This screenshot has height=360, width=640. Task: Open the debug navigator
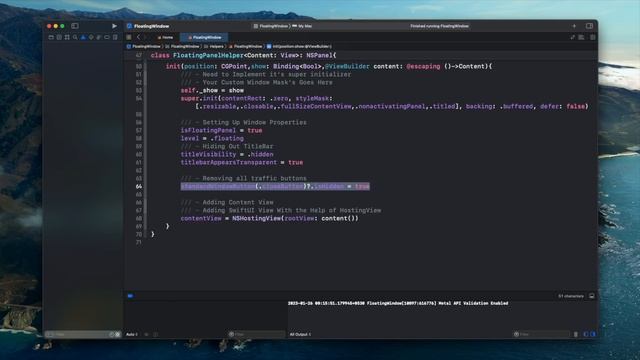99,37
